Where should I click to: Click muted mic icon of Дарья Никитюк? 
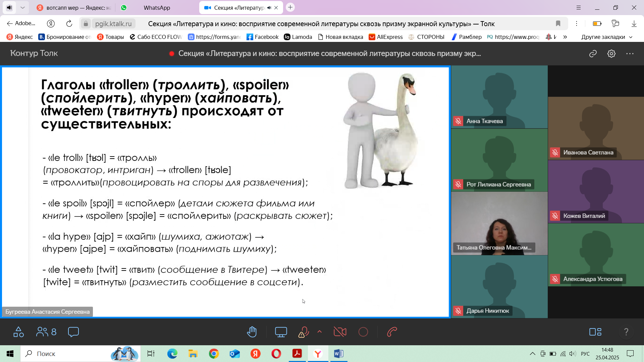pyautogui.click(x=458, y=311)
